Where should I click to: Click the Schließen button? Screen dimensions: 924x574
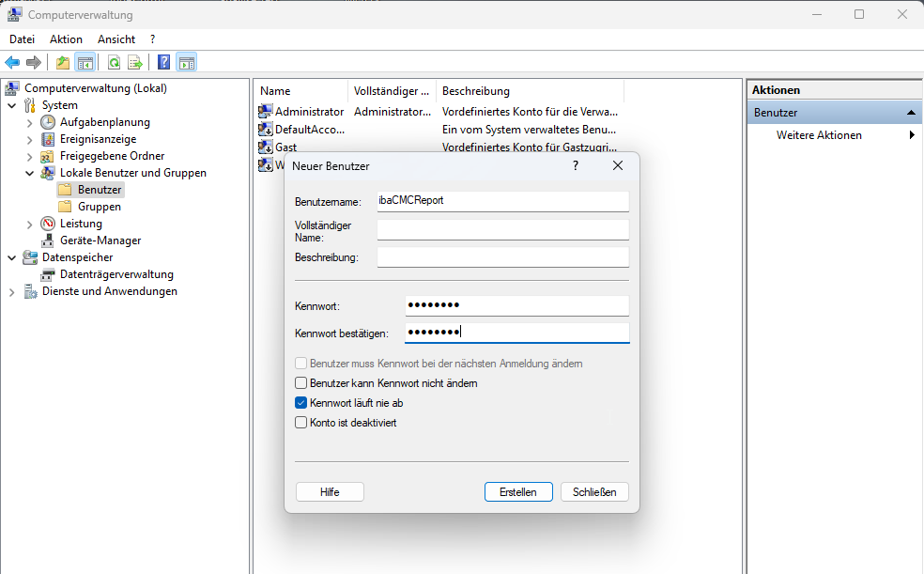[594, 492]
